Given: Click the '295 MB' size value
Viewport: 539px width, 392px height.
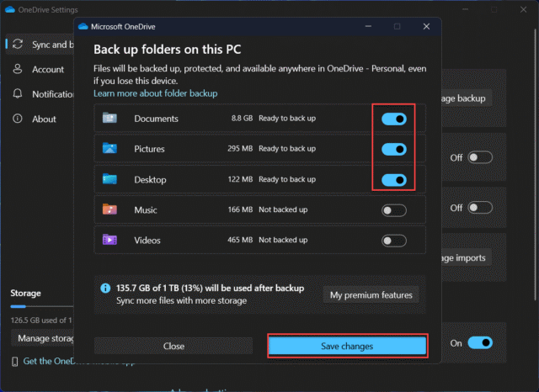Looking at the screenshot, I should tap(240, 148).
